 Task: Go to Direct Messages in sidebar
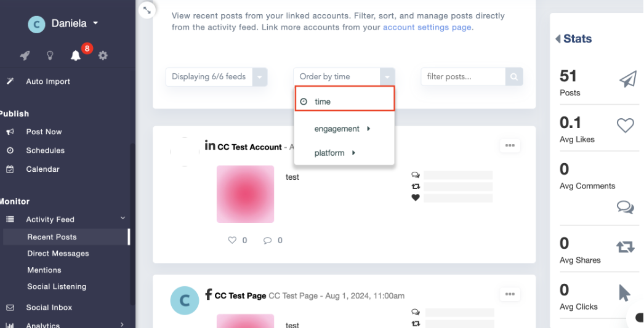pos(58,254)
